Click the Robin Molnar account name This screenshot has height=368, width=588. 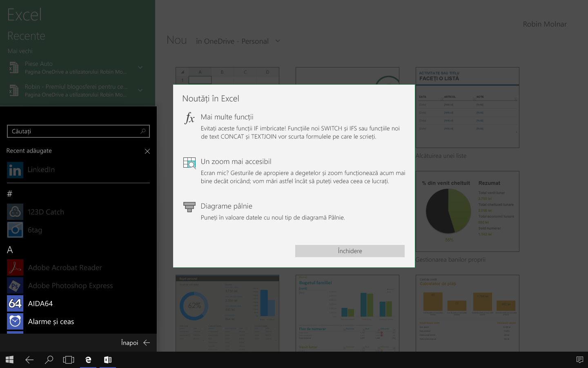pyautogui.click(x=545, y=24)
